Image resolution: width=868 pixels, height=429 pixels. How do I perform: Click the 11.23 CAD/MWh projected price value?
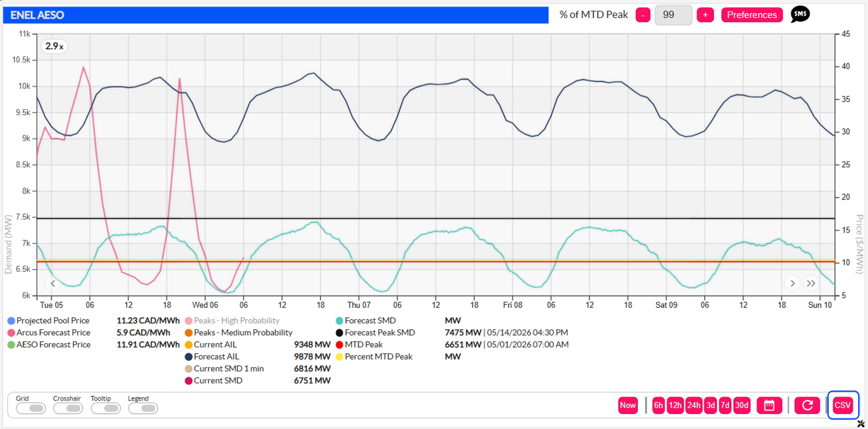[x=148, y=320]
